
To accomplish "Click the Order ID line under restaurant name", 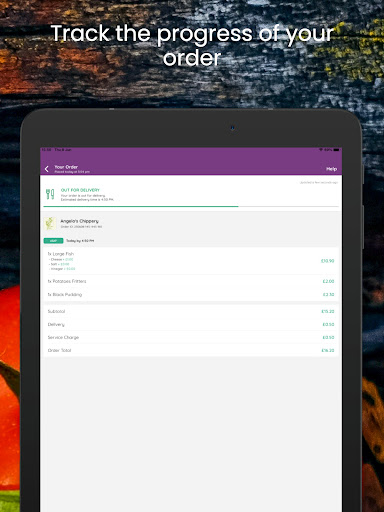I will (81, 227).
